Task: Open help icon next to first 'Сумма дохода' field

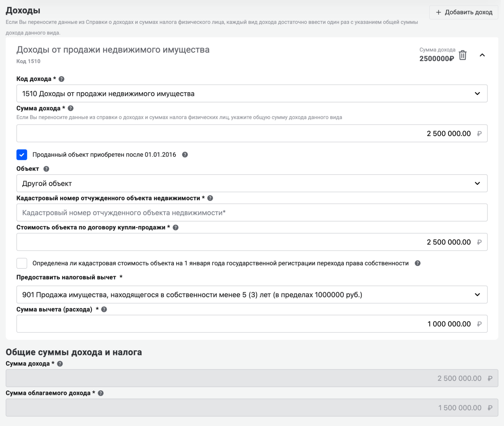Action: click(x=71, y=108)
